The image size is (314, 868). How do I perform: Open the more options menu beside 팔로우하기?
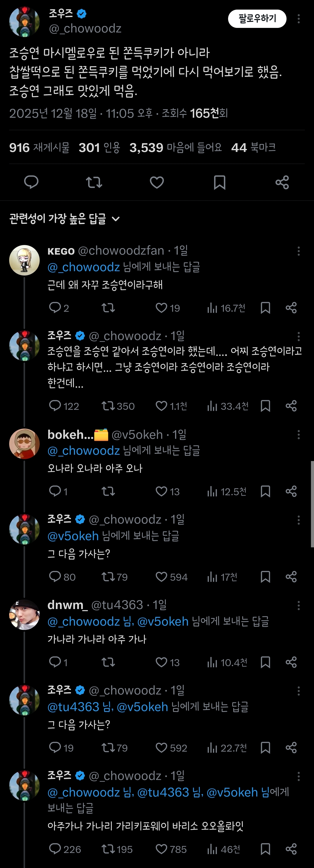[x=299, y=19]
